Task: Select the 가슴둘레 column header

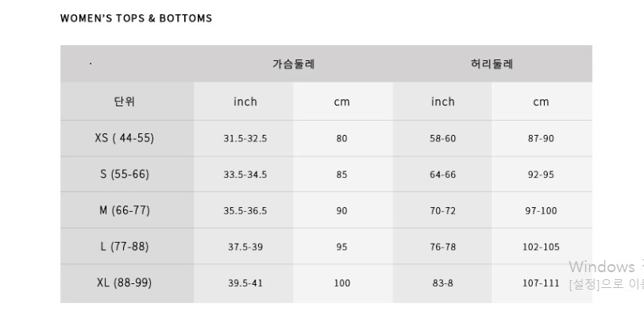Action: (x=293, y=64)
